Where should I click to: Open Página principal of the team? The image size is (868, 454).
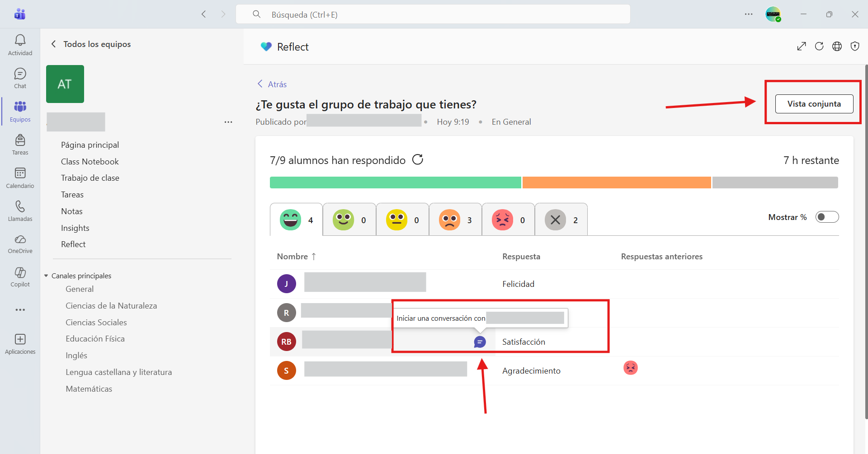pyautogui.click(x=90, y=145)
